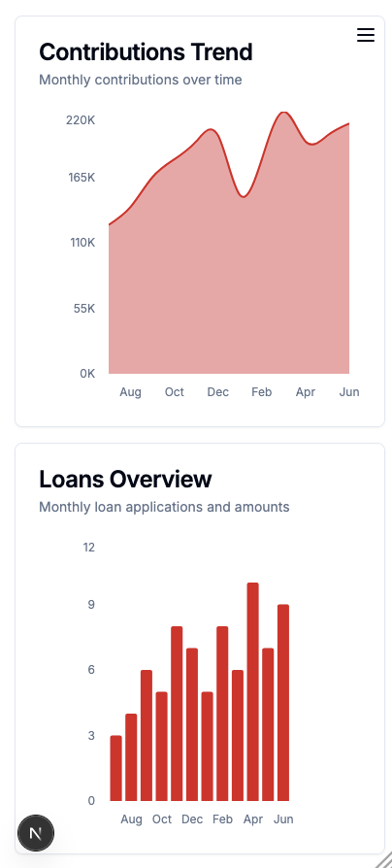The image size is (392, 868).
Task: Click the 12 label on loans axis
Action: coord(89,548)
